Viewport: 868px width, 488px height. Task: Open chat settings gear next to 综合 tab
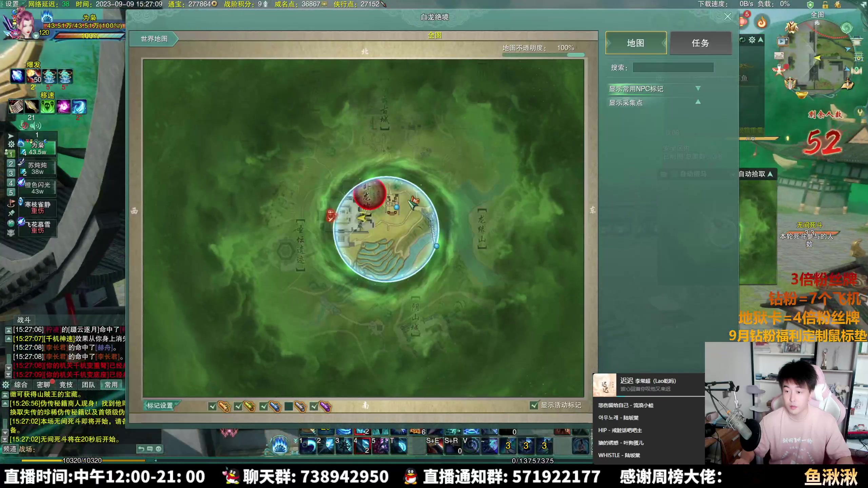pyautogui.click(x=5, y=385)
